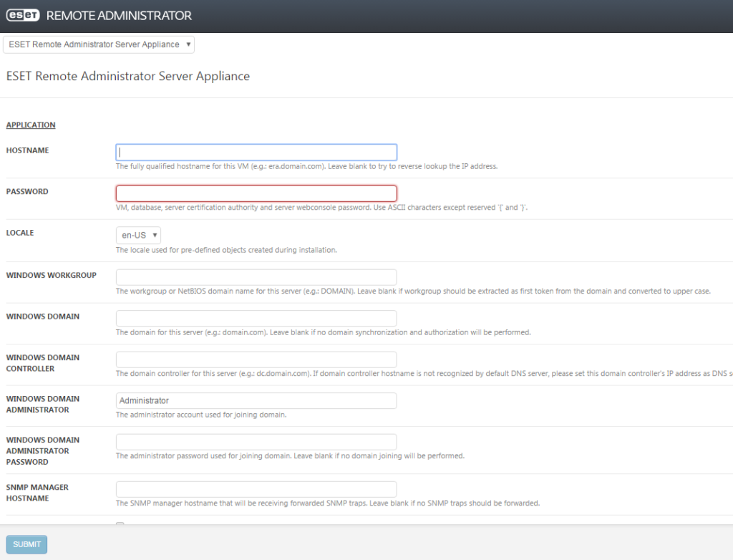Select the Windows Workgroup text box
Image resolution: width=733 pixels, height=560 pixels.
[x=256, y=277]
